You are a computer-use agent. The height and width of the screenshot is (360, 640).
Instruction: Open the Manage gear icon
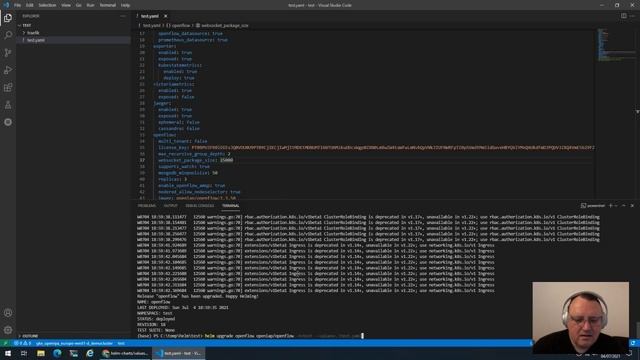click(8, 330)
